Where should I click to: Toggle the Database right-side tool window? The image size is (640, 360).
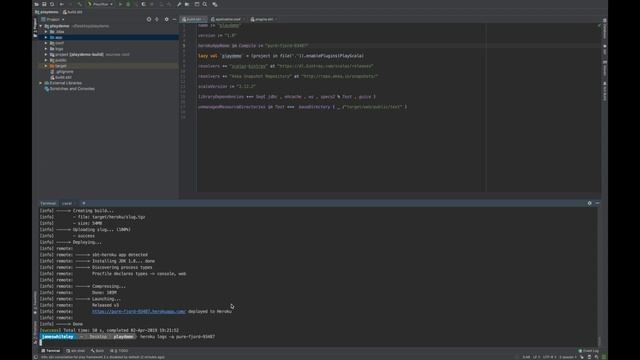[604, 29]
